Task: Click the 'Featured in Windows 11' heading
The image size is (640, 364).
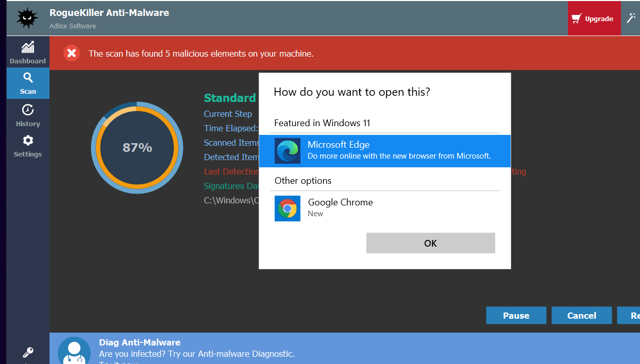Action: [322, 123]
